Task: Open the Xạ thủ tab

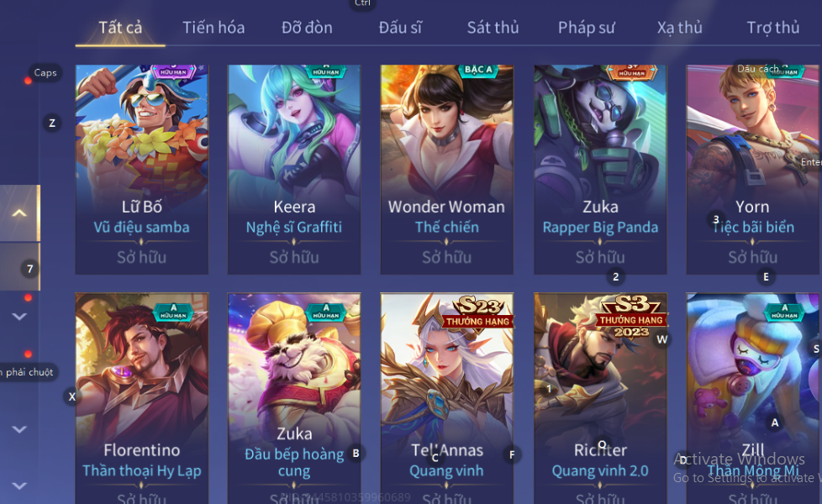Action: click(x=679, y=27)
